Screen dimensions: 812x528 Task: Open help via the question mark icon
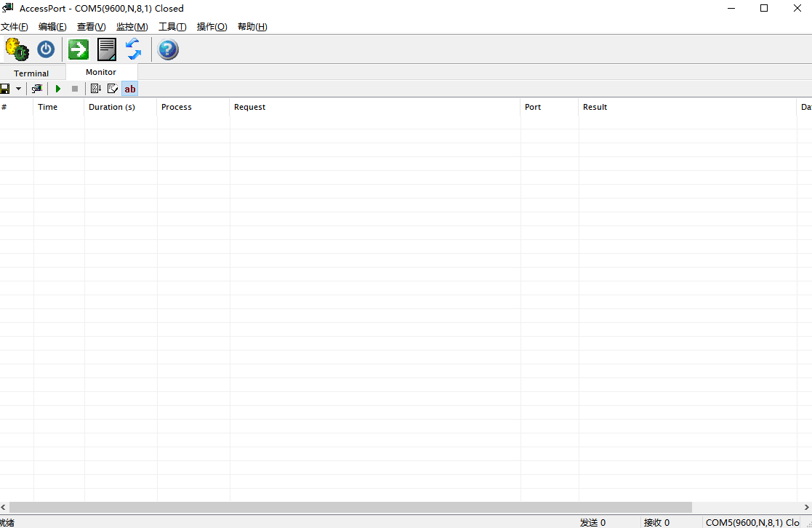(168, 49)
